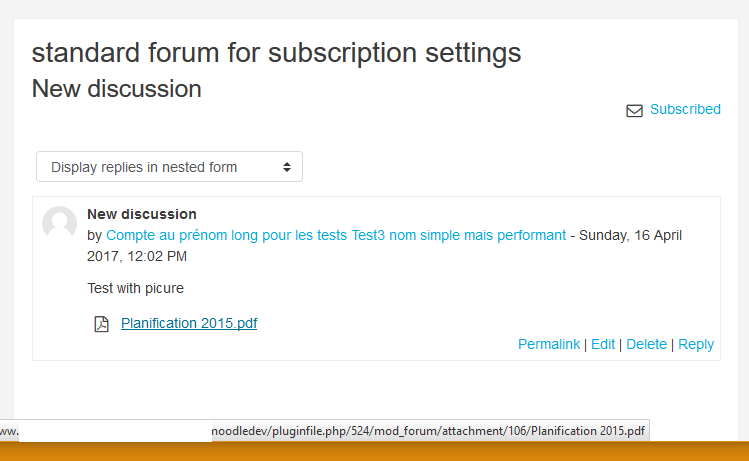
Task: Click the New discussion page heading
Action: click(x=117, y=89)
